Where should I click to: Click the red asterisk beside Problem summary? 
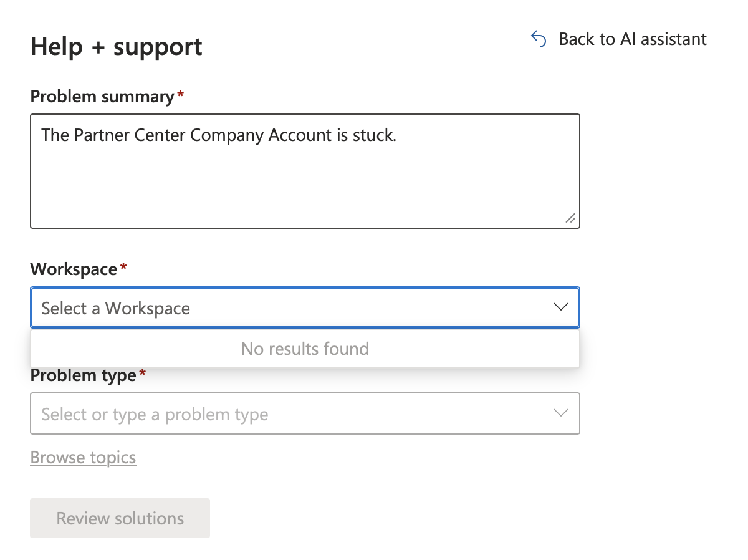click(181, 95)
